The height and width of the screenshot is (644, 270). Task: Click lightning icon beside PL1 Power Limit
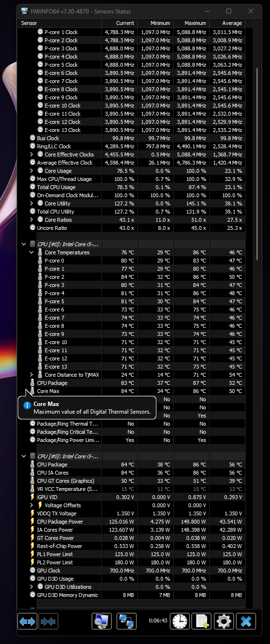click(x=33, y=554)
